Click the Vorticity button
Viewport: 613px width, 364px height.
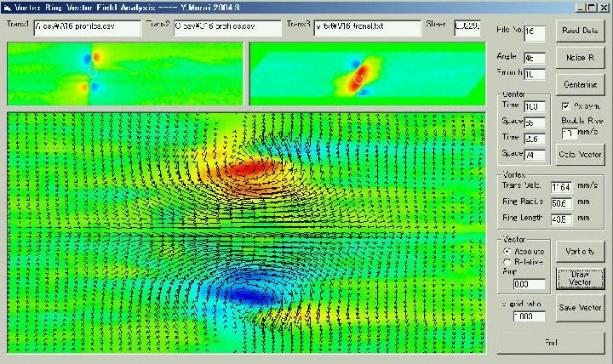tap(580, 252)
